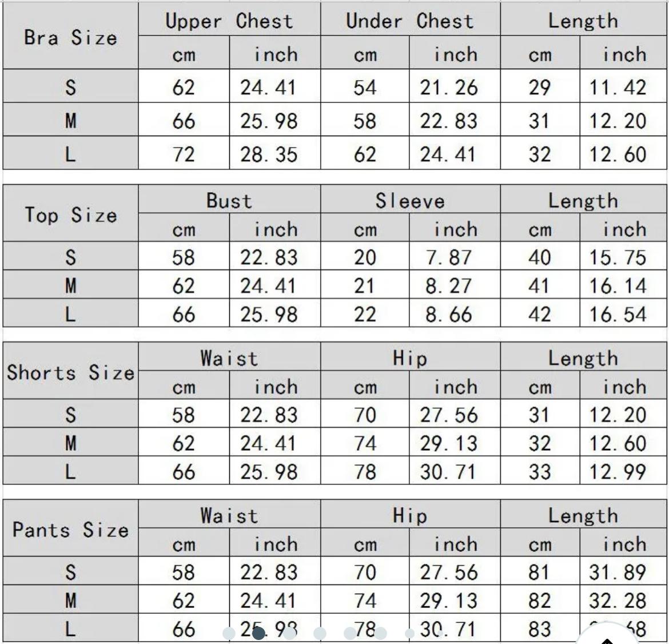Screen dimensions: 669x644
Task: Click the Bra L upper chest 28.35 value
Action: (x=269, y=154)
